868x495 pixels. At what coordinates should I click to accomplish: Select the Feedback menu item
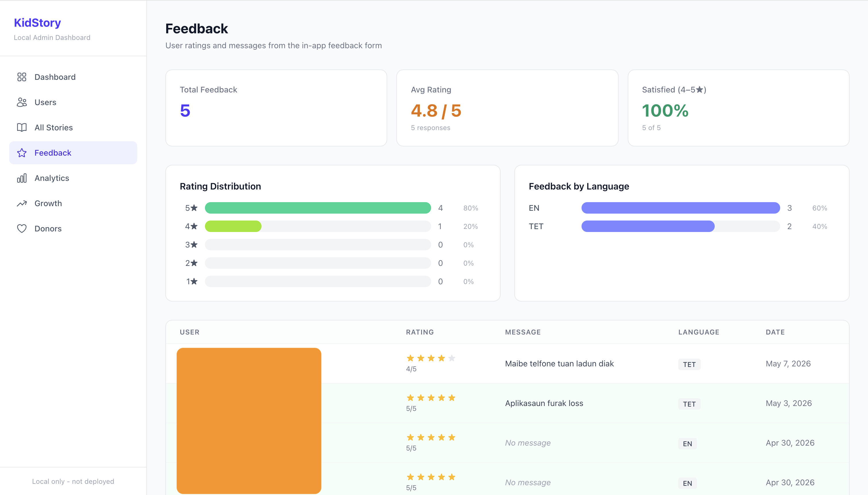73,153
